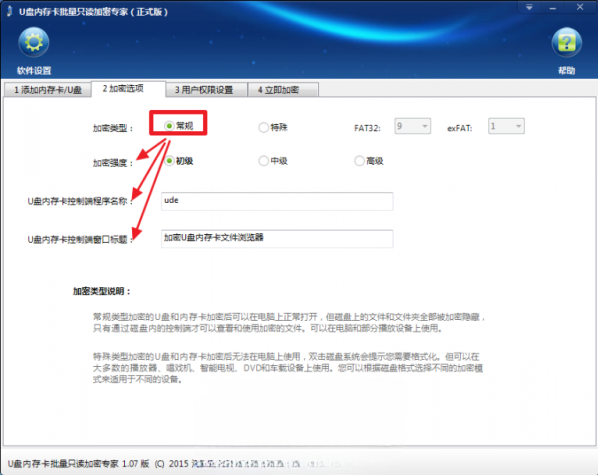598x475 pixels.
Task: Expand the exFAT dropdown showing 1
Action: pos(506,126)
